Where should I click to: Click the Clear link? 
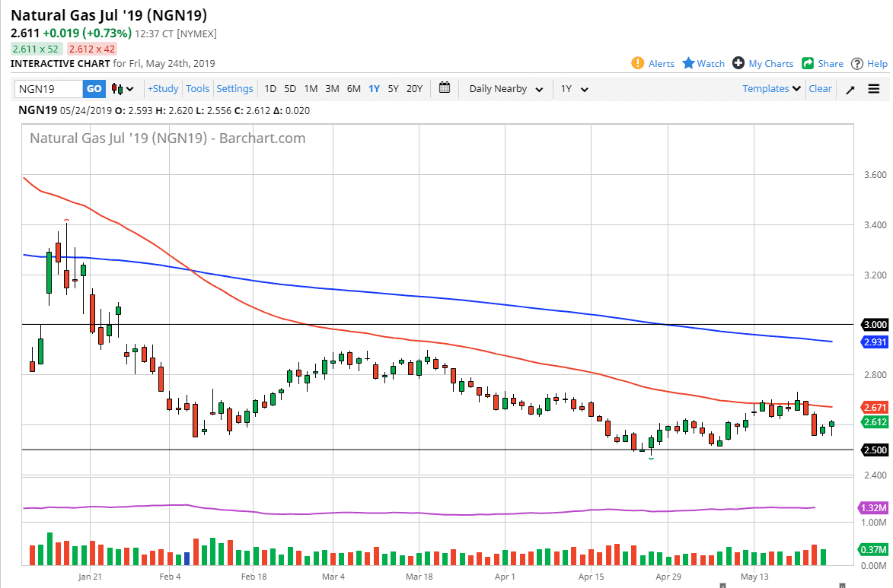coord(820,89)
